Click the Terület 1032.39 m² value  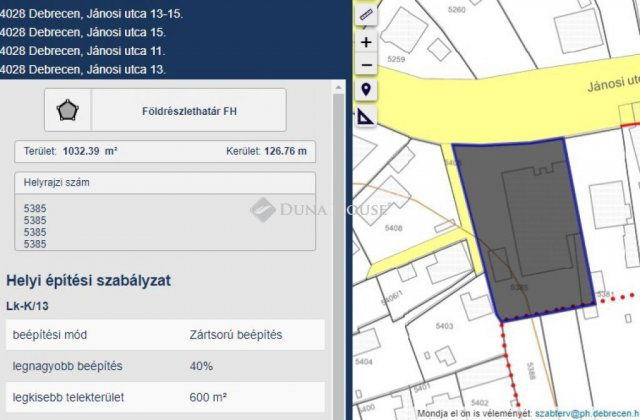(x=90, y=151)
